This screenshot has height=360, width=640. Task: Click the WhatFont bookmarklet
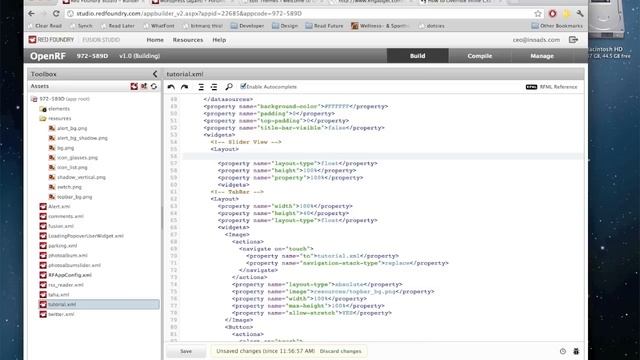(x=159, y=26)
